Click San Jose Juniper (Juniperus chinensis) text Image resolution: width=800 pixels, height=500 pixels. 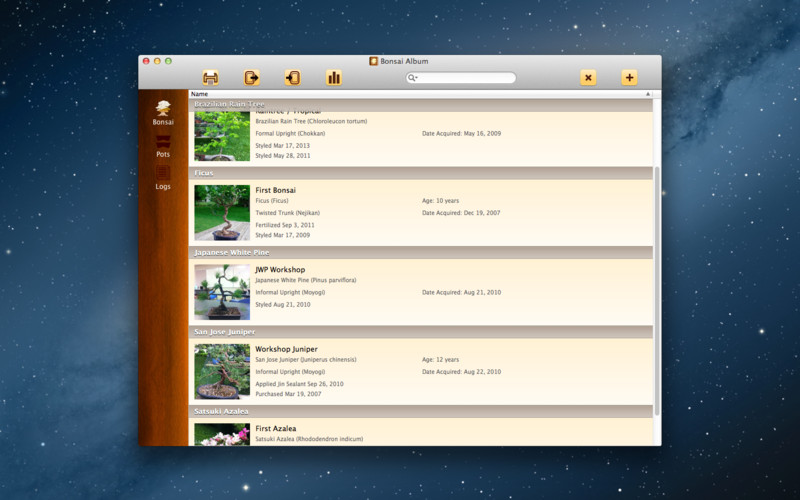[306, 360]
